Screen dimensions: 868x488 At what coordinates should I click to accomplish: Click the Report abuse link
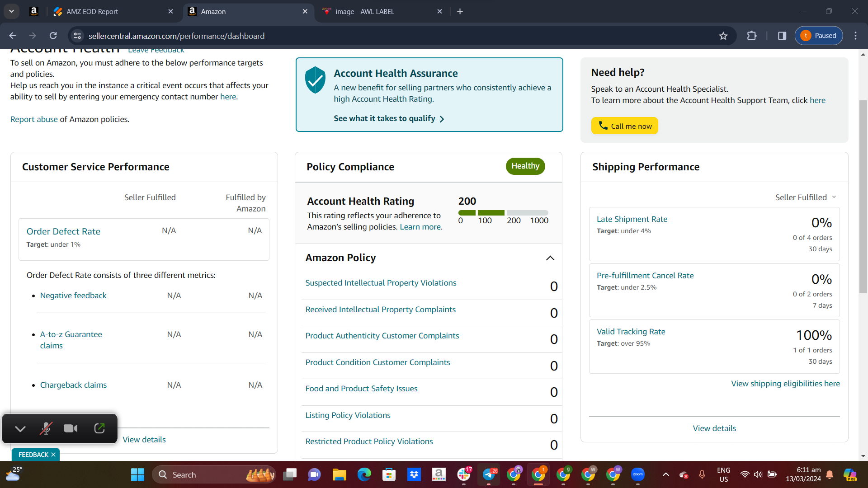tap(34, 119)
